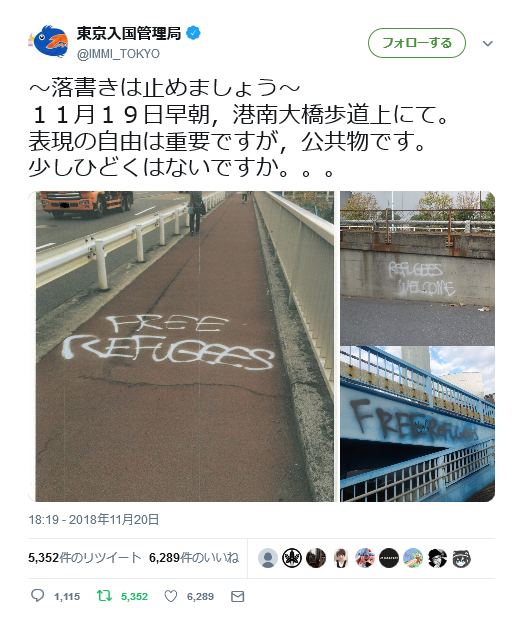Like the tweet with the heart icon
The height and width of the screenshot is (628, 524).
pos(171,596)
